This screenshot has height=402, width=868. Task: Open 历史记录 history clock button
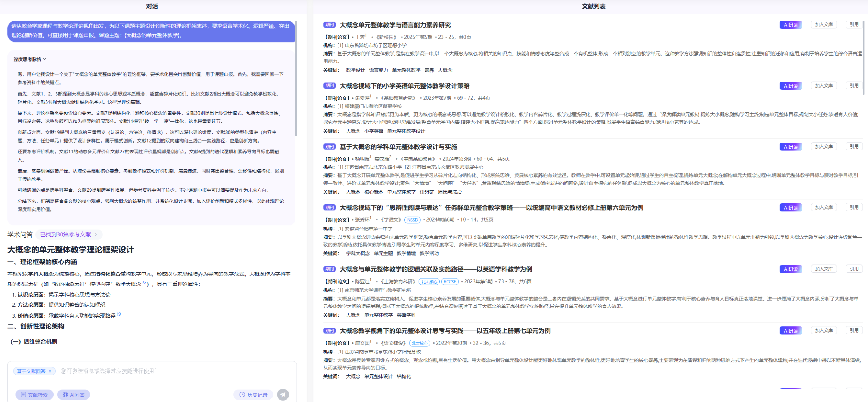click(x=253, y=395)
